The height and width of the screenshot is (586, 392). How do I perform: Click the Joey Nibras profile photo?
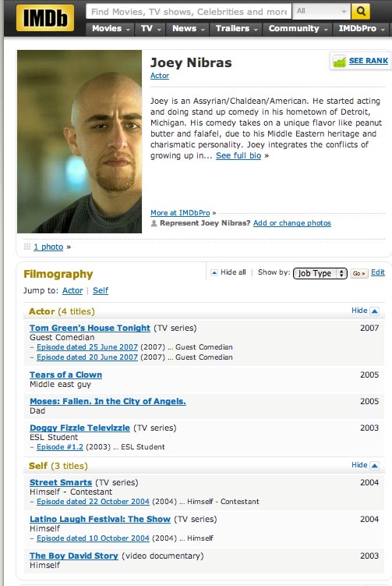point(79,142)
